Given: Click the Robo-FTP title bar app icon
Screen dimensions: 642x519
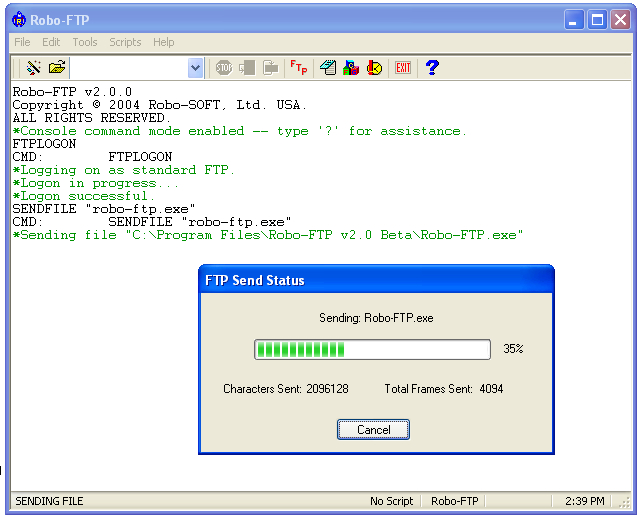Looking at the screenshot, I should (x=19, y=19).
